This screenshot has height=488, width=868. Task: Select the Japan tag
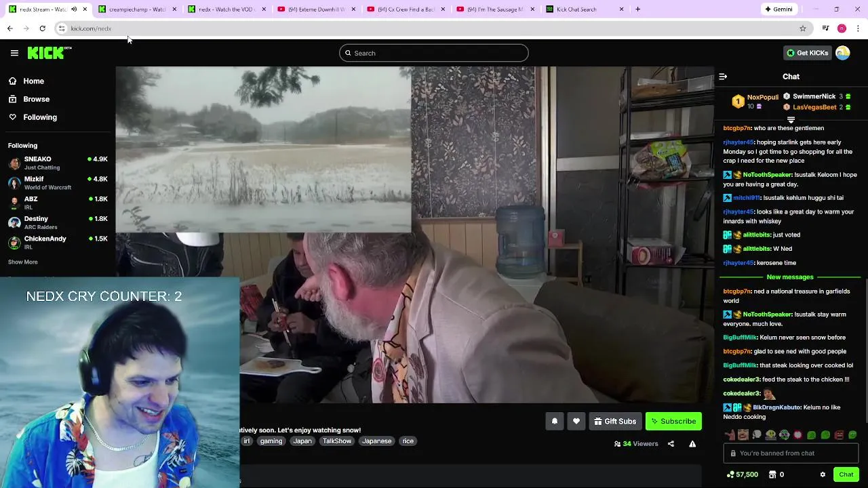pyautogui.click(x=302, y=441)
